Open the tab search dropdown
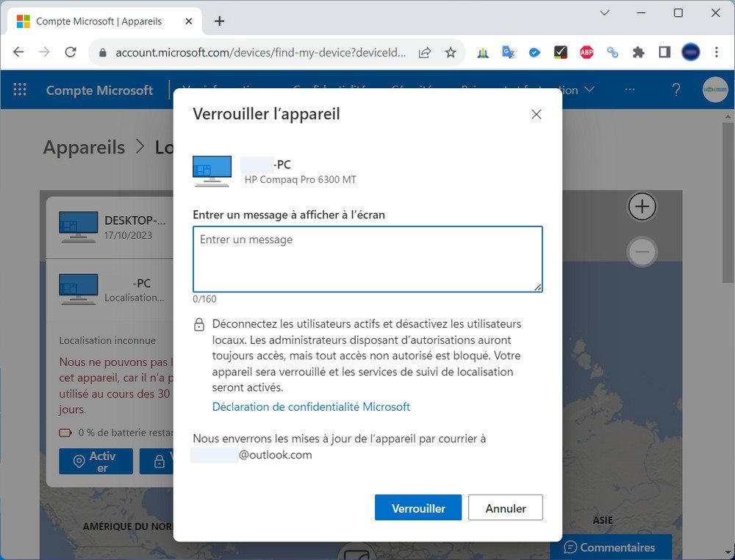The width and height of the screenshot is (735, 560). (x=605, y=13)
